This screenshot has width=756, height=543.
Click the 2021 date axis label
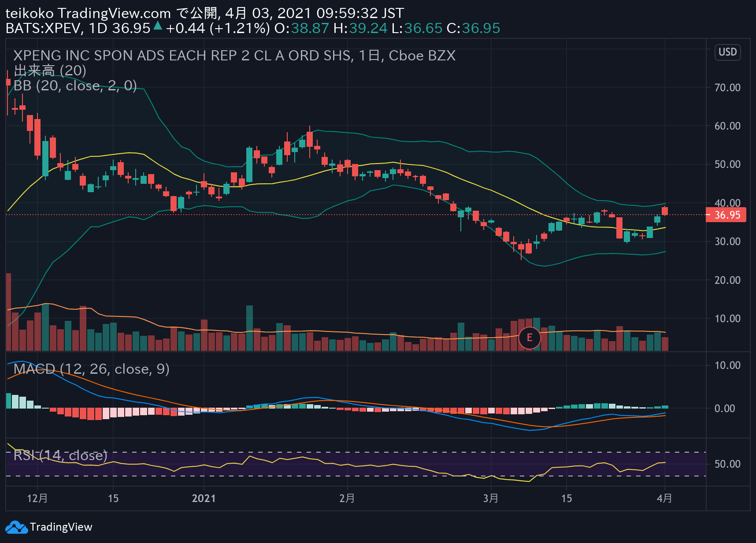pos(204,498)
